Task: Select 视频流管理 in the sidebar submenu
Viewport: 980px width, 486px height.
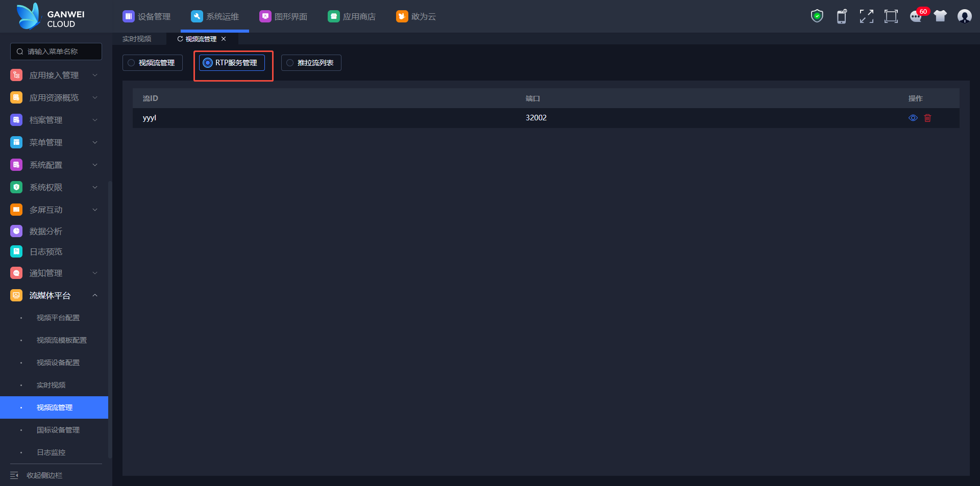Action: (54, 407)
